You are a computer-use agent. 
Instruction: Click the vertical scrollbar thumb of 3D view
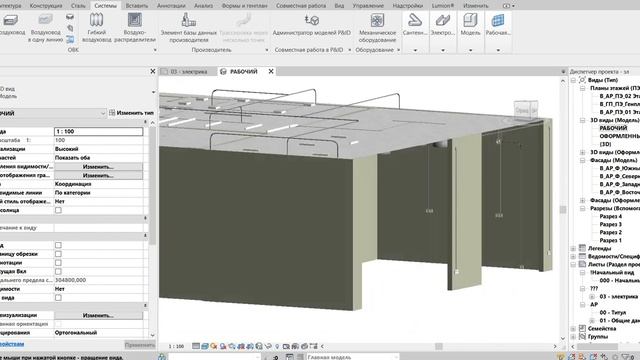click(x=563, y=210)
